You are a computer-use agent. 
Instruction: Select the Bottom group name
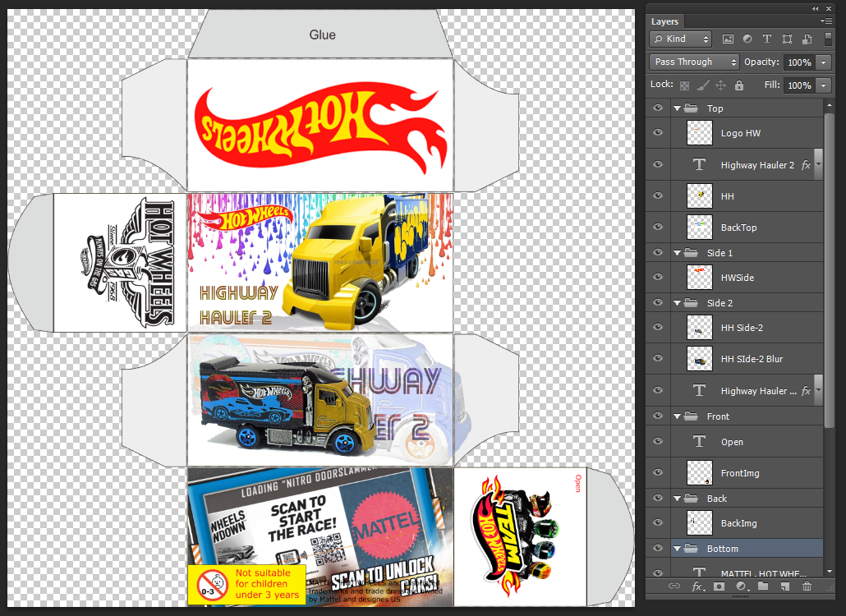[x=723, y=549]
